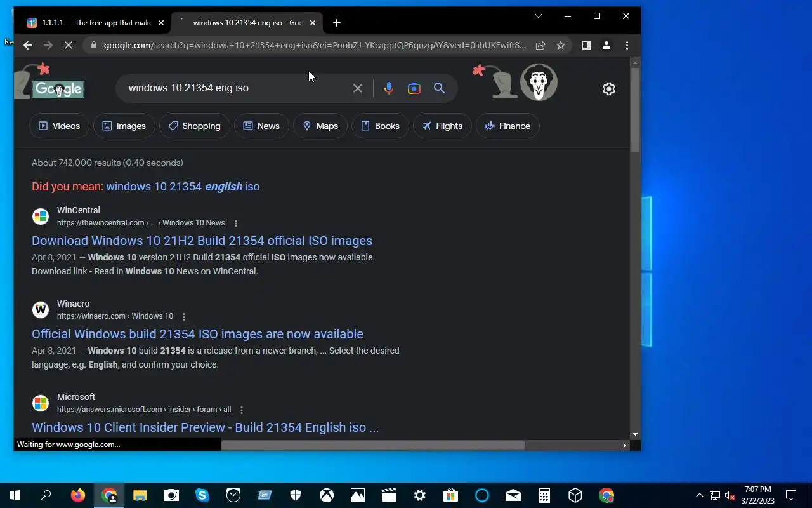Bookmark this page with the star icon
The image size is (812, 508).
click(x=561, y=45)
